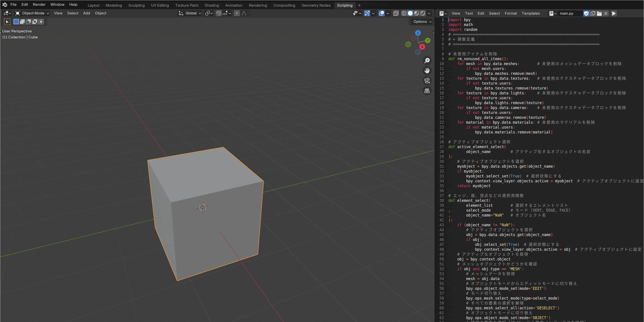Switch to the Modeling workspace tab

click(x=114, y=5)
